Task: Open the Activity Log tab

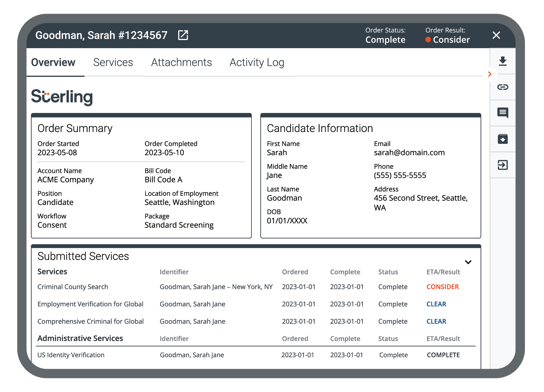Action: (257, 62)
